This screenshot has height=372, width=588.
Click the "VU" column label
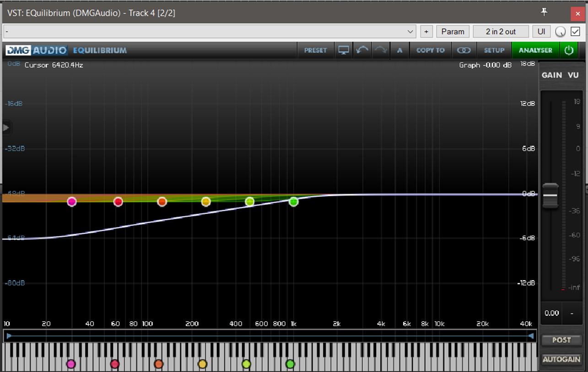tap(573, 75)
